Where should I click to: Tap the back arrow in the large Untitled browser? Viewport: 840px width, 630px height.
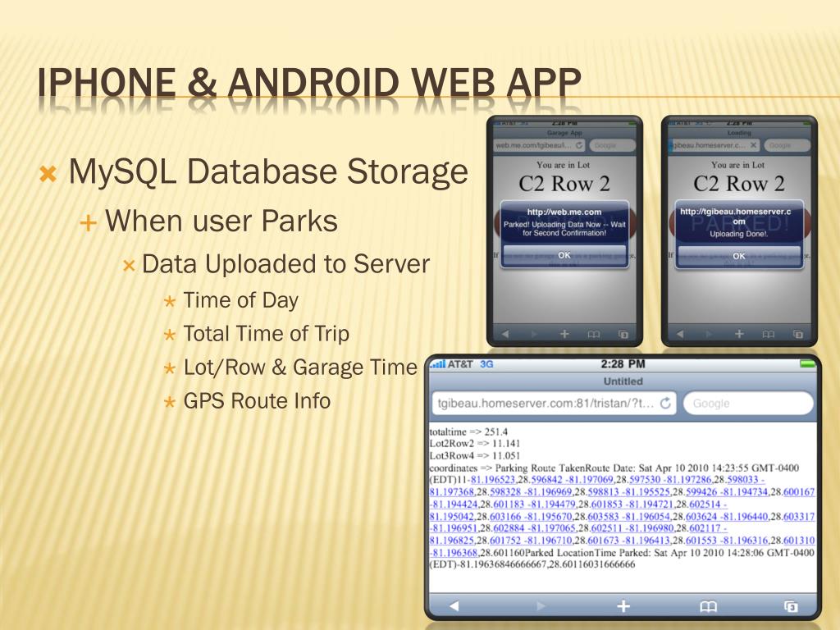click(454, 606)
